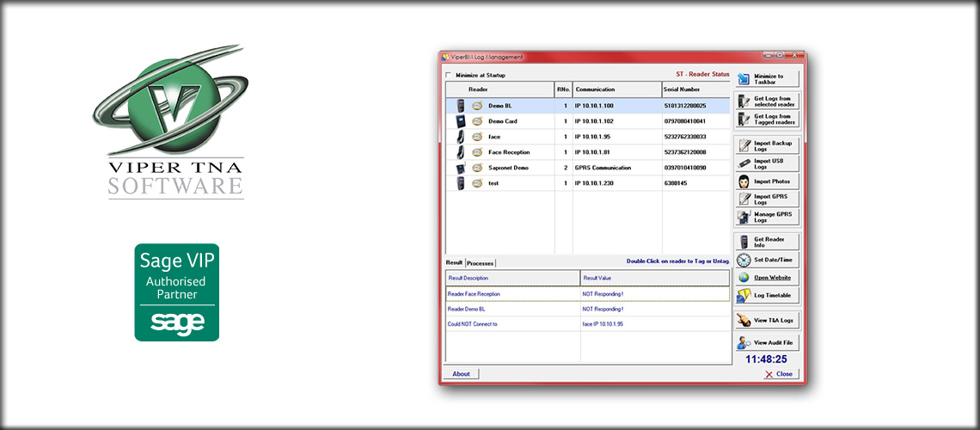This screenshot has width=980, height=430.
Task: Click the serial number 6380145
Action: click(676, 183)
